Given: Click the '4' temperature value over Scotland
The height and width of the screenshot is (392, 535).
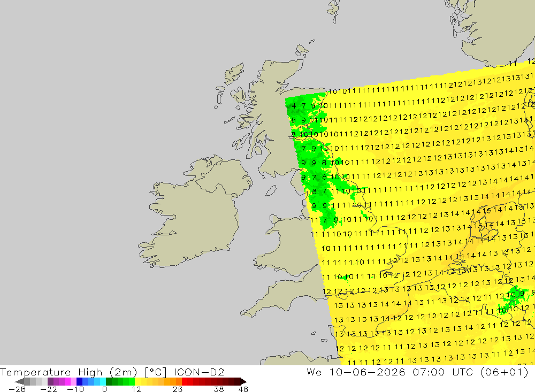Looking at the screenshot, I should pyautogui.click(x=294, y=106).
